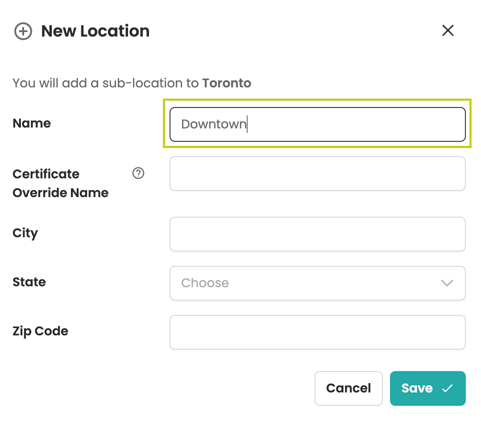Click the sub-location description sentence
Screen dimensions: 481x421
[132, 83]
